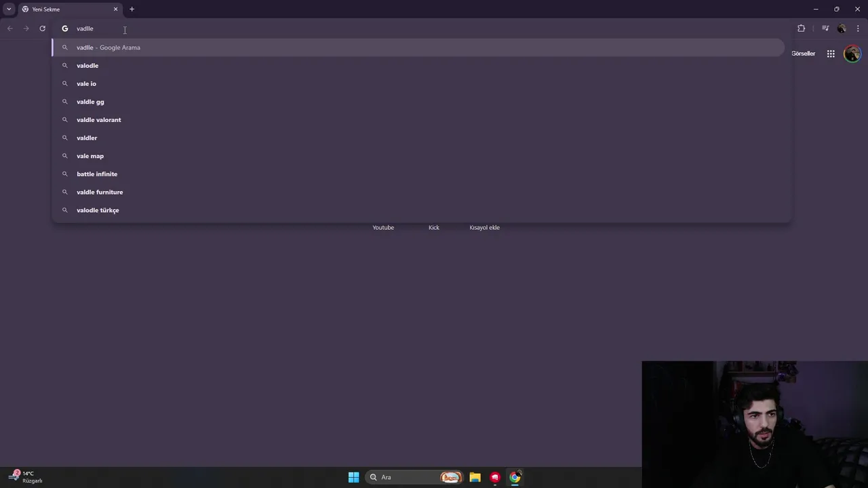Click the address bar containing vadlle

(420, 28)
